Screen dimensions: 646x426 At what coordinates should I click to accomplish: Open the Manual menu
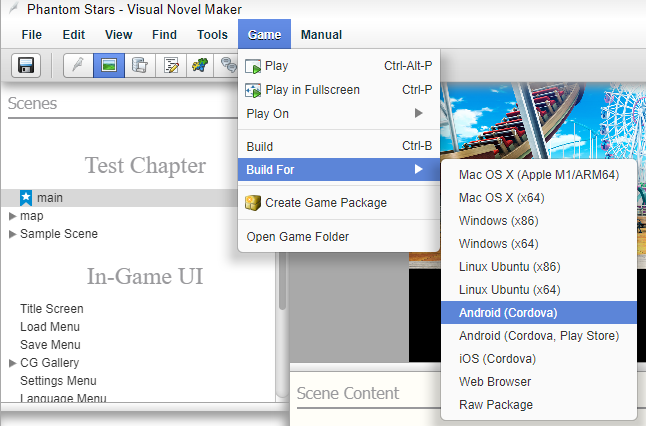[321, 35]
